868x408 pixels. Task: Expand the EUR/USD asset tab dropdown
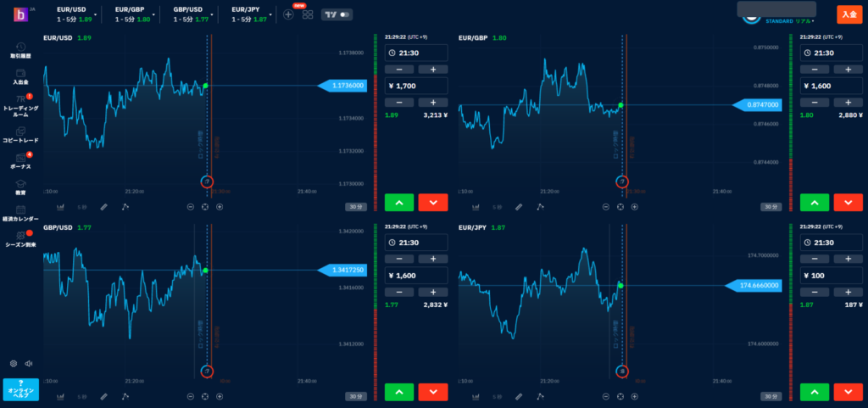97,15
